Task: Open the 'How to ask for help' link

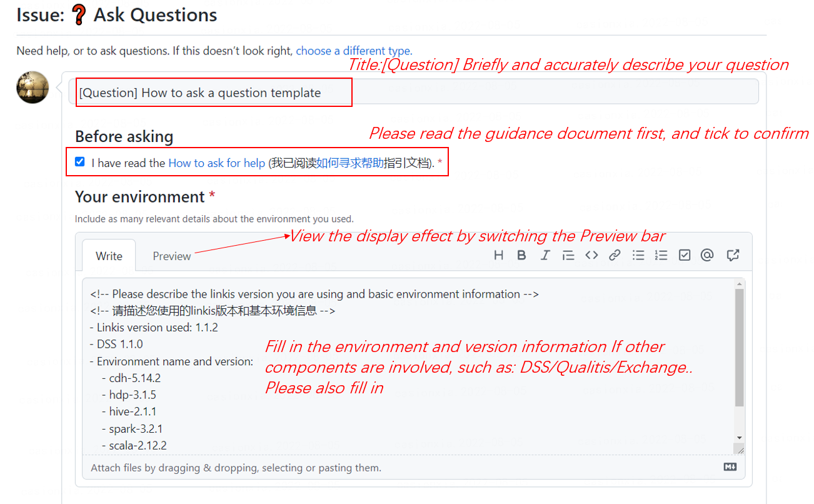Action: click(216, 163)
